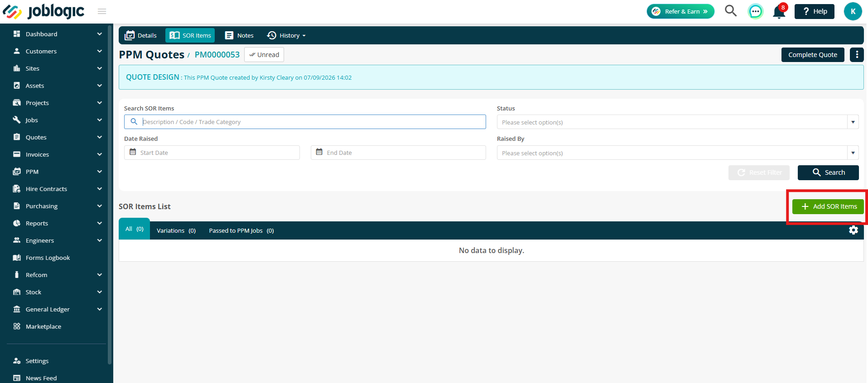The width and height of the screenshot is (868, 383).
Task: Open the Refer & Earn button
Action: pos(680,11)
